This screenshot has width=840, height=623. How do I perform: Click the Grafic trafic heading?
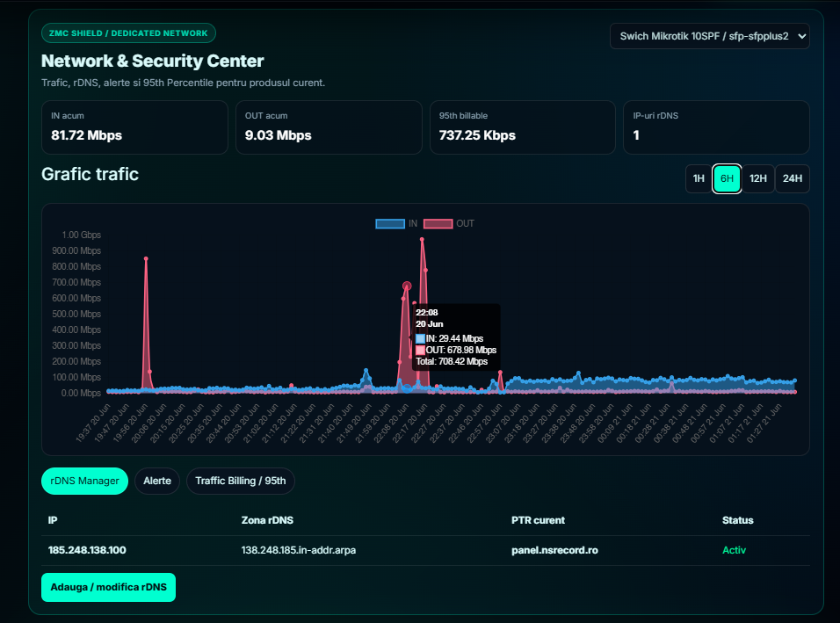pos(90,174)
